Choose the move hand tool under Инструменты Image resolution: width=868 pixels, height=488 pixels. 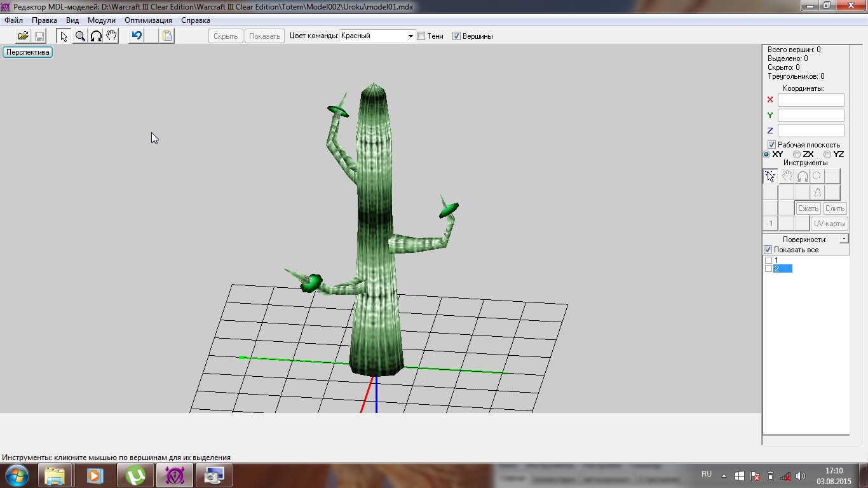(787, 176)
